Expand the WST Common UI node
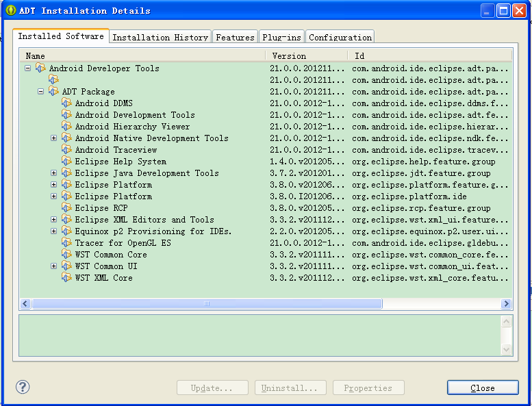532x406 pixels. pos(53,266)
